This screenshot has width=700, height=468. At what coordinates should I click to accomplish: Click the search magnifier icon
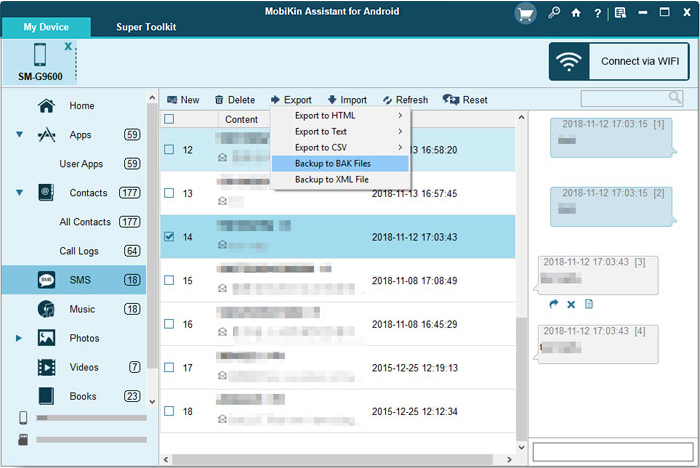tap(675, 98)
